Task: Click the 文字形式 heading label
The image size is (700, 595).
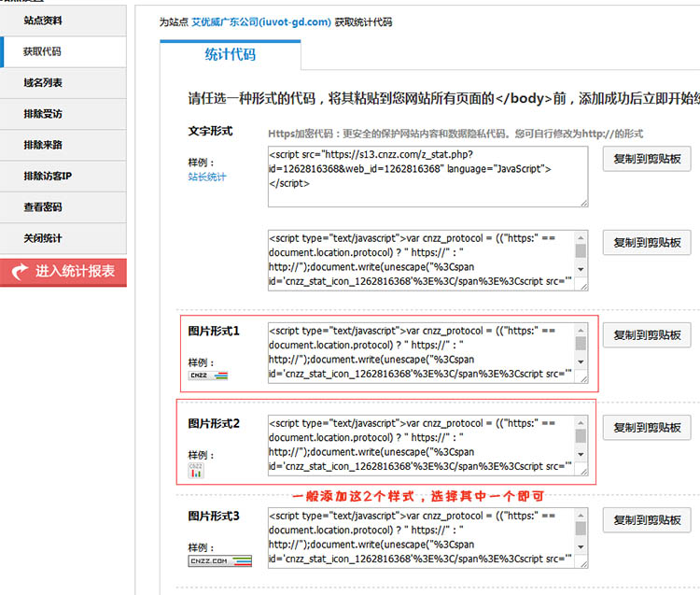Action: click(210, 132)
